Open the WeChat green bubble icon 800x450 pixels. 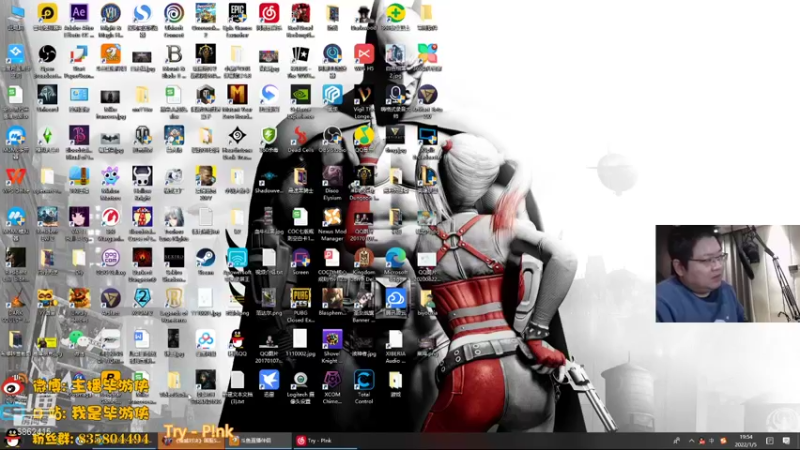pyautogui.click(x=79, y=339)
